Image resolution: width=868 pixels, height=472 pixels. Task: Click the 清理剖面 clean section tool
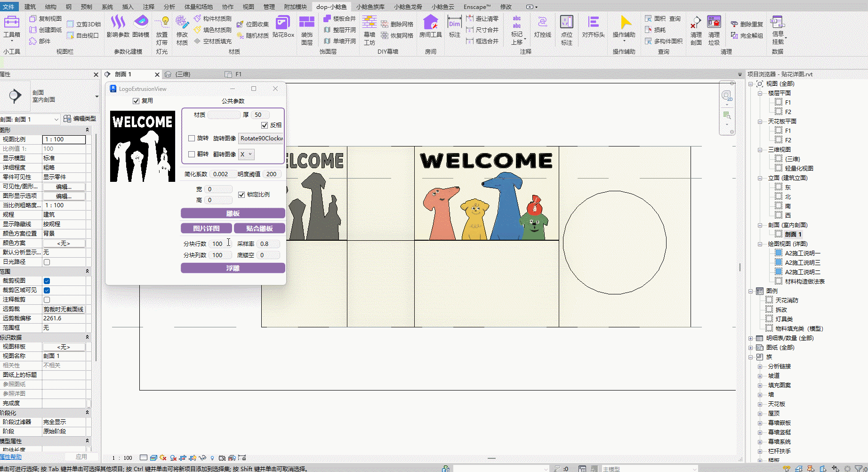pyautogui.click(x=696, y=31)
